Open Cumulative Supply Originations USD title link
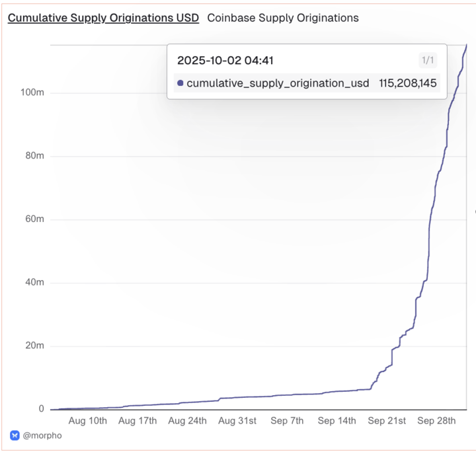The width and height of the screenshot is (476, 454). [x=103, y=18]
